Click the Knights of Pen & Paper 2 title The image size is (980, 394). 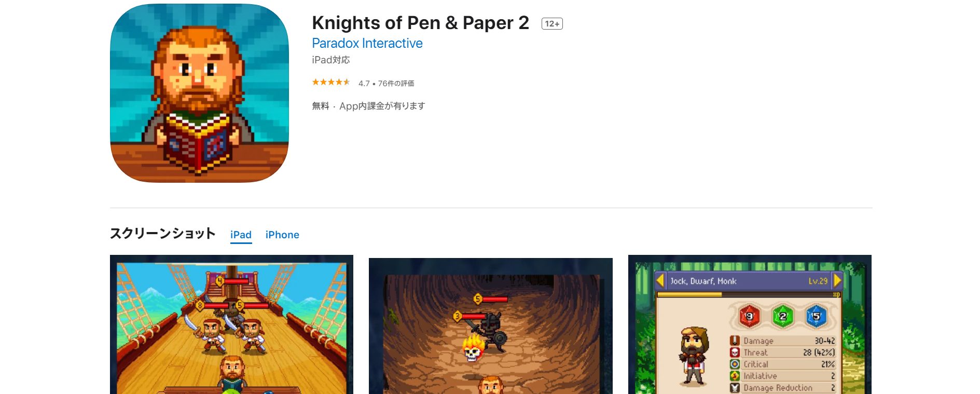[x=420, y=23]
